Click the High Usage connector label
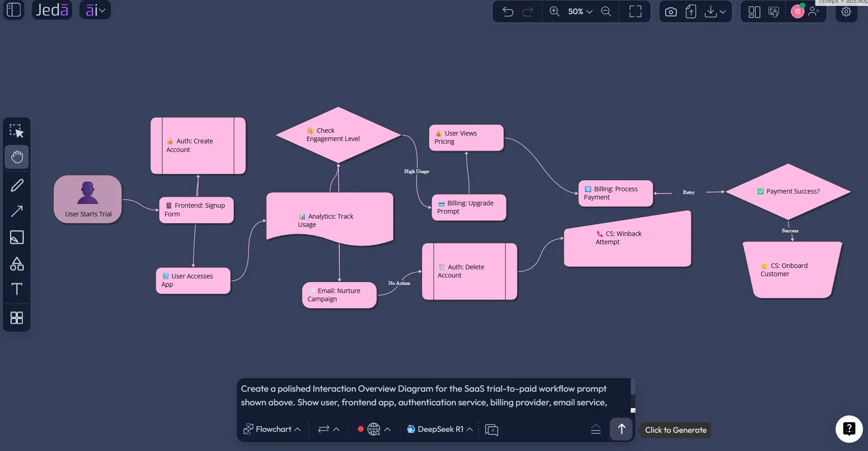This screenshot has height=451, width=868. coord(416,171)
